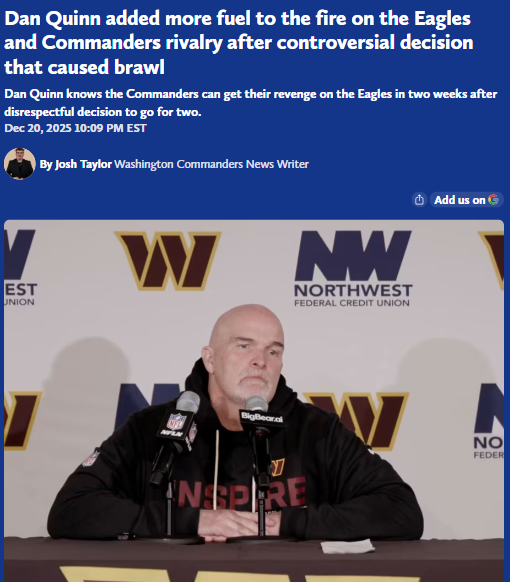Click the Google G logo icon

click(x=493, y=200)
